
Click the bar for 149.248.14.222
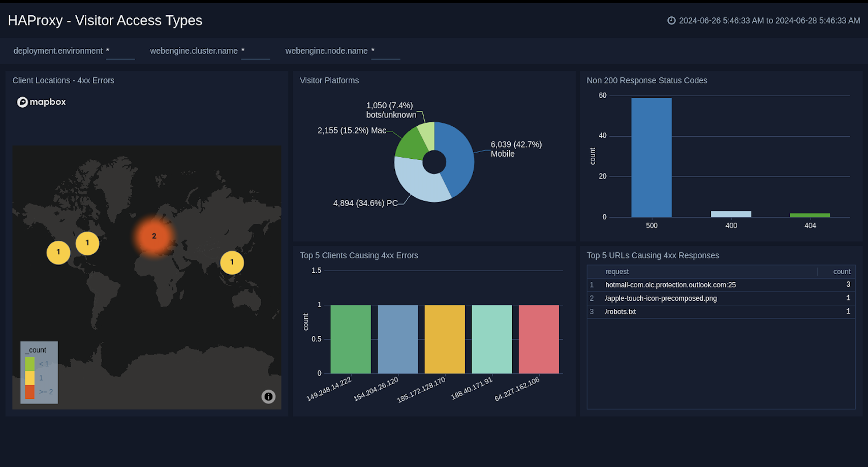coord(351,339)
